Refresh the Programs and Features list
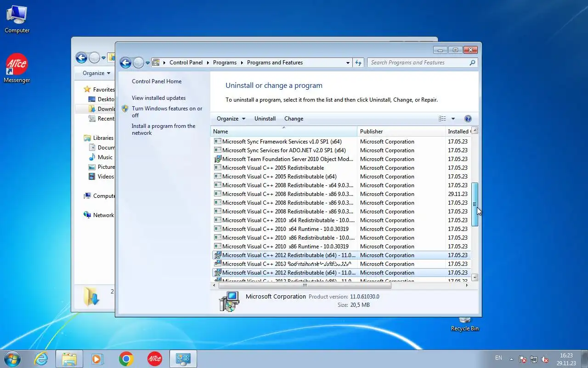The width and height of the screenshot is (588, 368). point(358,63)
